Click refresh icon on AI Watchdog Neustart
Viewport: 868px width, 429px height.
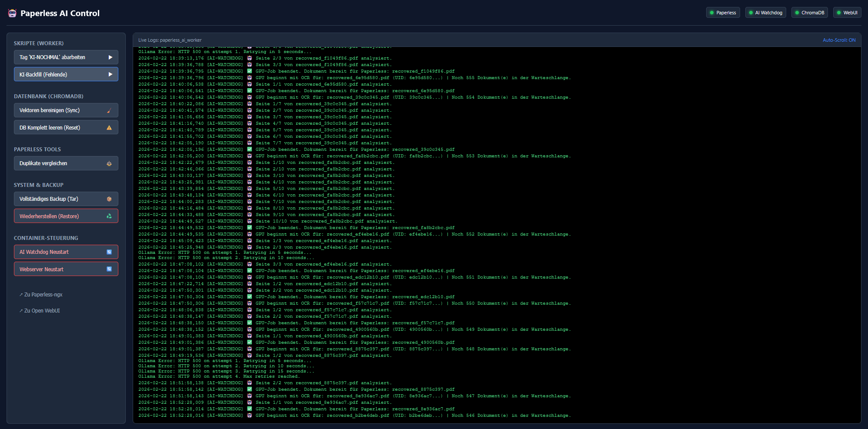point(109,252)
